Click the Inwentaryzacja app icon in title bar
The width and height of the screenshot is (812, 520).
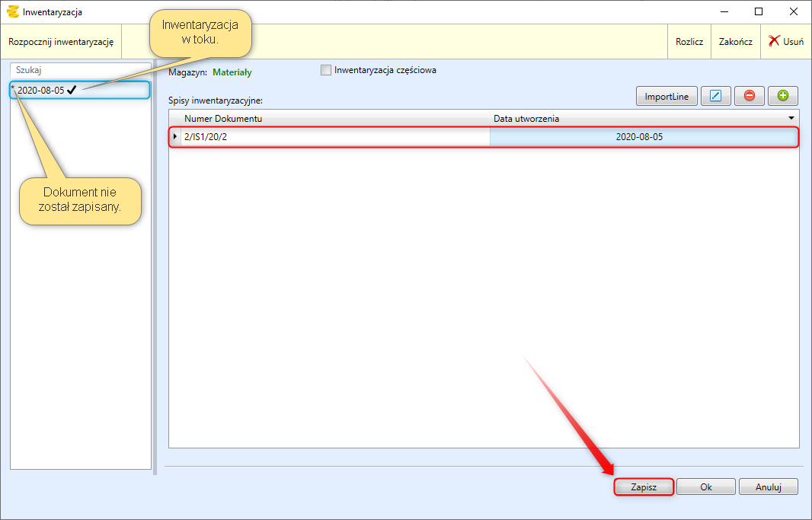(x=12, y=11)
